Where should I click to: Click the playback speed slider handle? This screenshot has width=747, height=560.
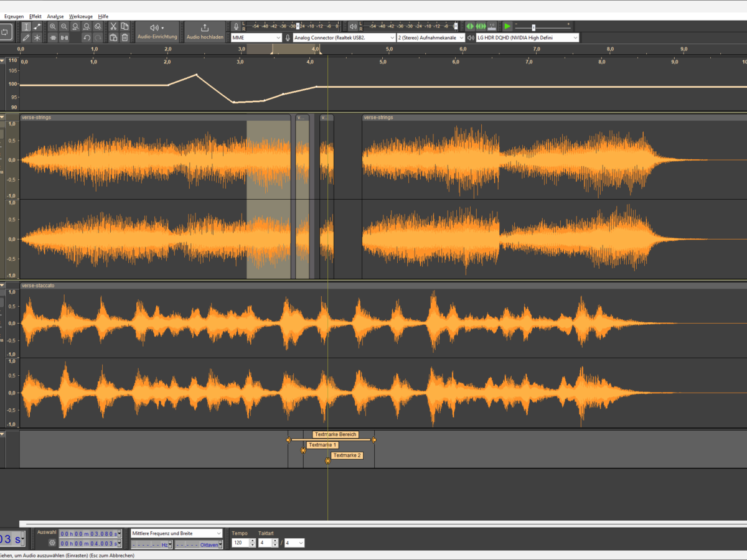533,27
